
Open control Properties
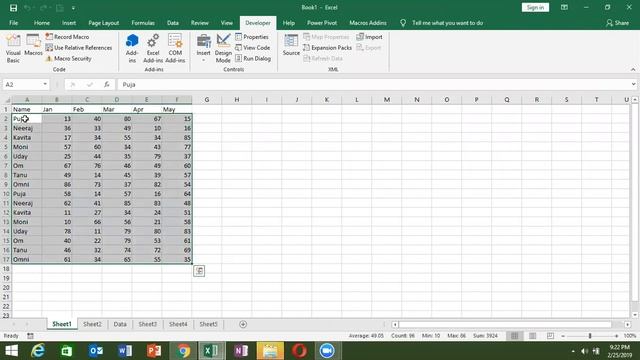(252, 37)
